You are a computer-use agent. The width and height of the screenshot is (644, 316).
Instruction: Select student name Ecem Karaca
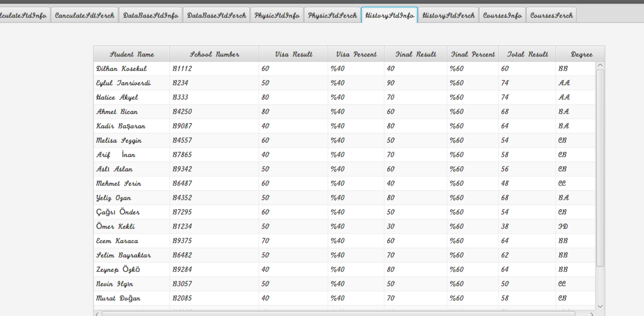(x=117, y=241)
